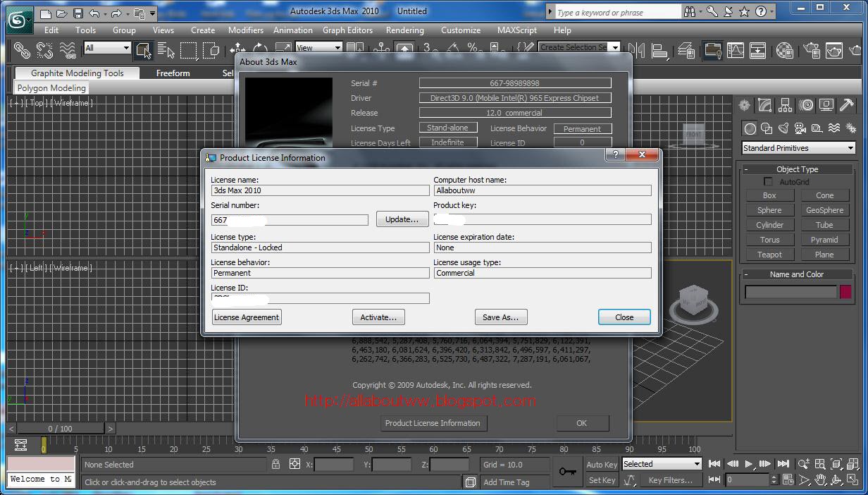The image size is (868, 495).
Task: Click the Render Setup teapot icon
Action: 812,50
